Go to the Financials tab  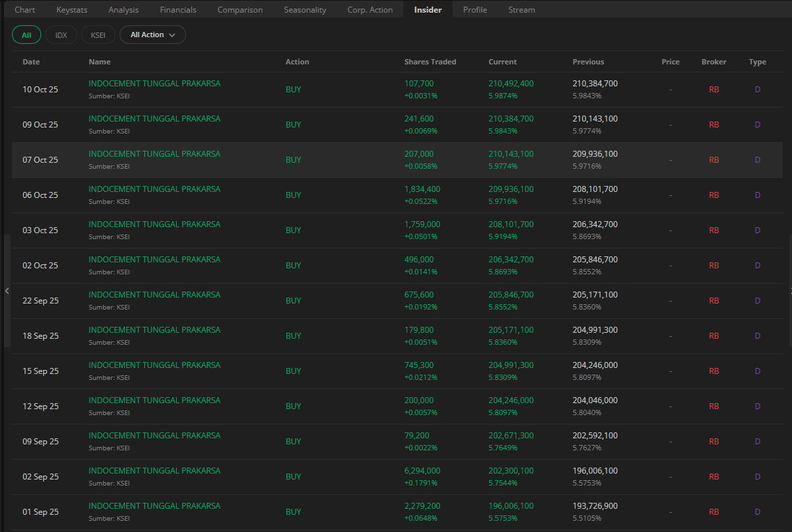pyautogui.click(x=178, y=10)
